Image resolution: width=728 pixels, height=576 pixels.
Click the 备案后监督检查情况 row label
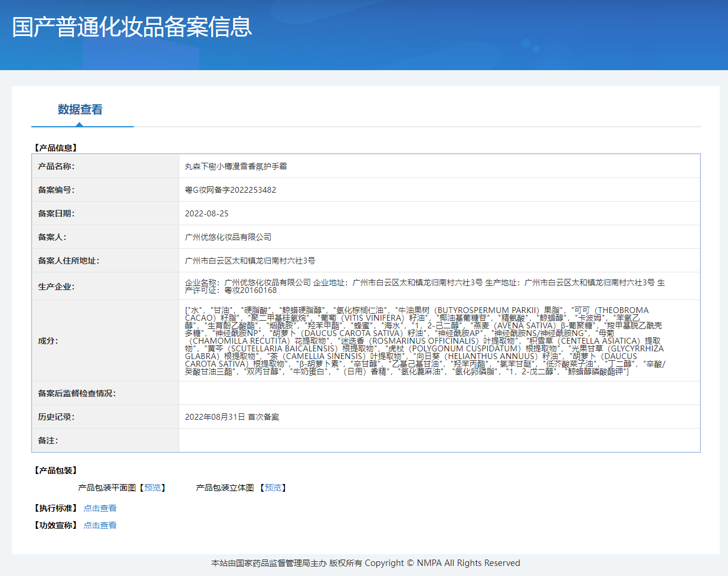pos(77,393)
